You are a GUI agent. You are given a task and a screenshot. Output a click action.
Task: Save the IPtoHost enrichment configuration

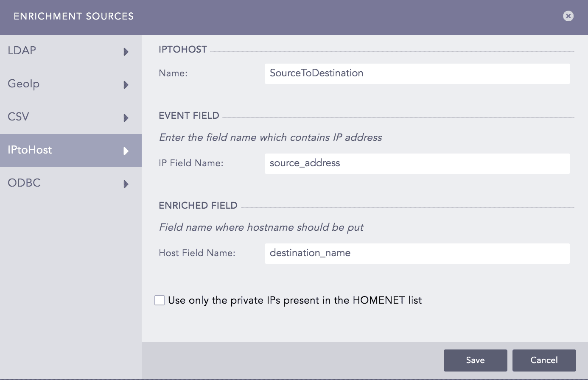click(x=475, y=360)
